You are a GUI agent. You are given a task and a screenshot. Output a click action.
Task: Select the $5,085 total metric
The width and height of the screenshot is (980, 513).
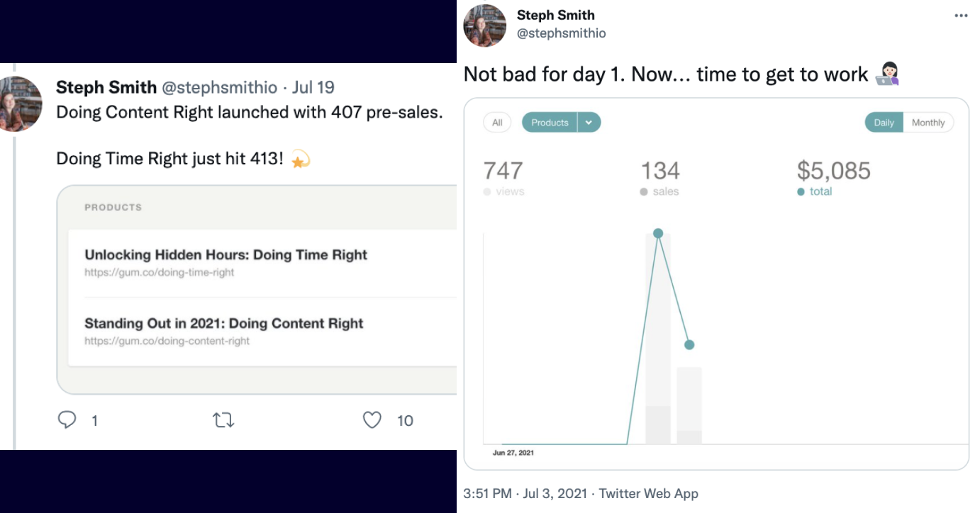[x=833, y=171]
